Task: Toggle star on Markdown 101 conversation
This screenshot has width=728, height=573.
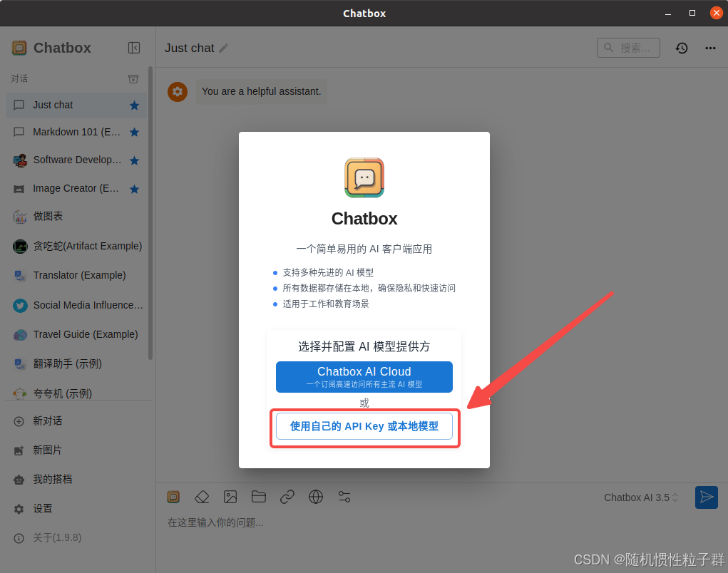Action: point(134,133)
